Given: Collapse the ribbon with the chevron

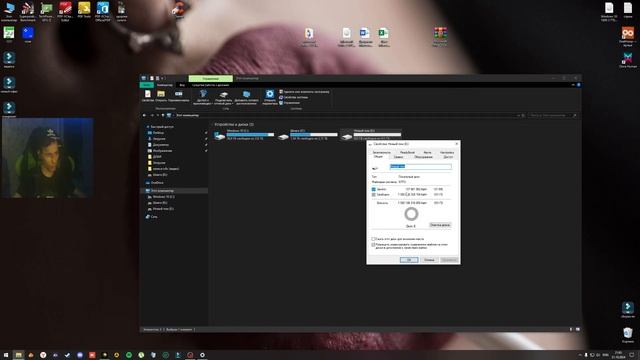Looking at the screenshot, I should (x=573, y=85).
